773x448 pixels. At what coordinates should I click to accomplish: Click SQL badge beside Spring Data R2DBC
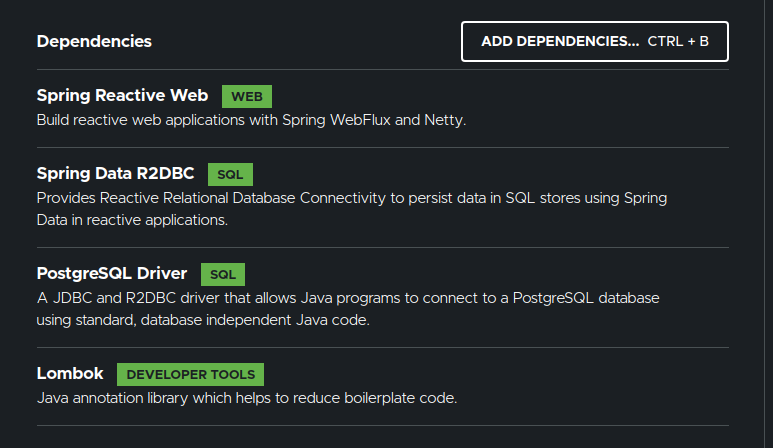(230, 174)
